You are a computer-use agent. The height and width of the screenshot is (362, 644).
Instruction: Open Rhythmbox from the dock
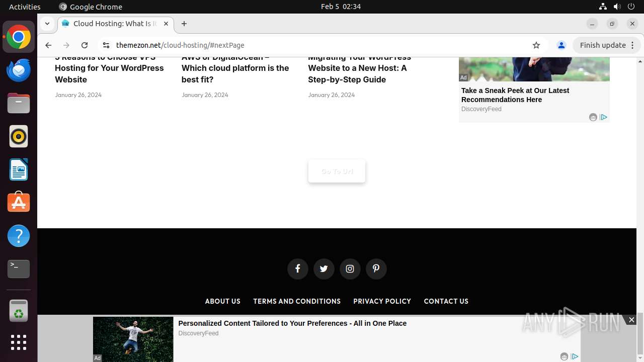point(19,136)
